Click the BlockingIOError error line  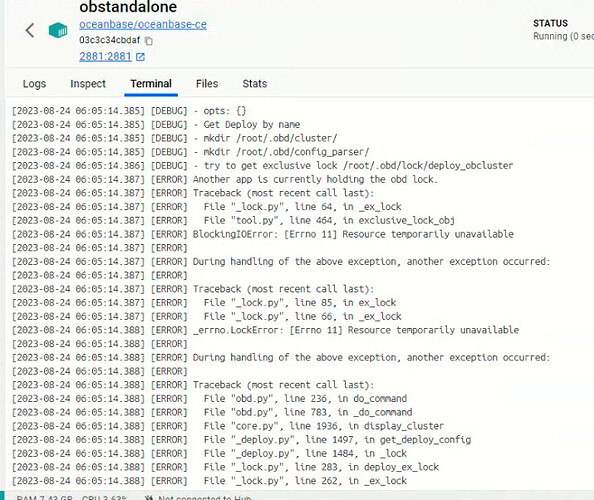[263, 234]
